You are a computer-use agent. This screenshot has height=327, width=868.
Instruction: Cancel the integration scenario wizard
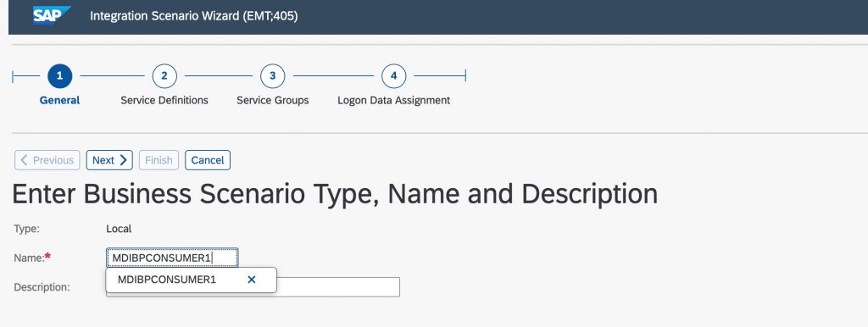[x=208, y=160]
